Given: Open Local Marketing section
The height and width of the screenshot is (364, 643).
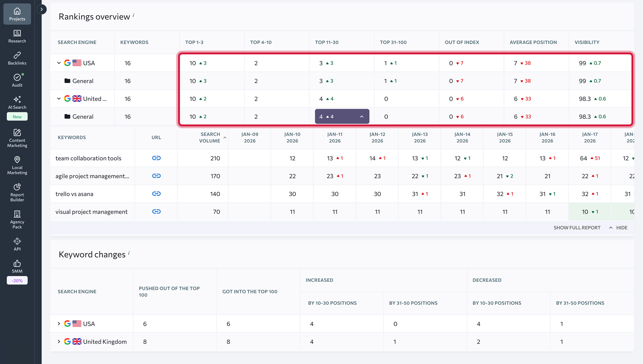Looking at the screenshot, I should [x=17, y=165].
